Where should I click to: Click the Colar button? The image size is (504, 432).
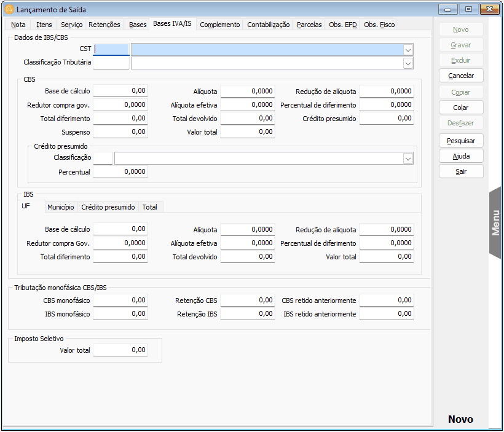tap(461, 108)
